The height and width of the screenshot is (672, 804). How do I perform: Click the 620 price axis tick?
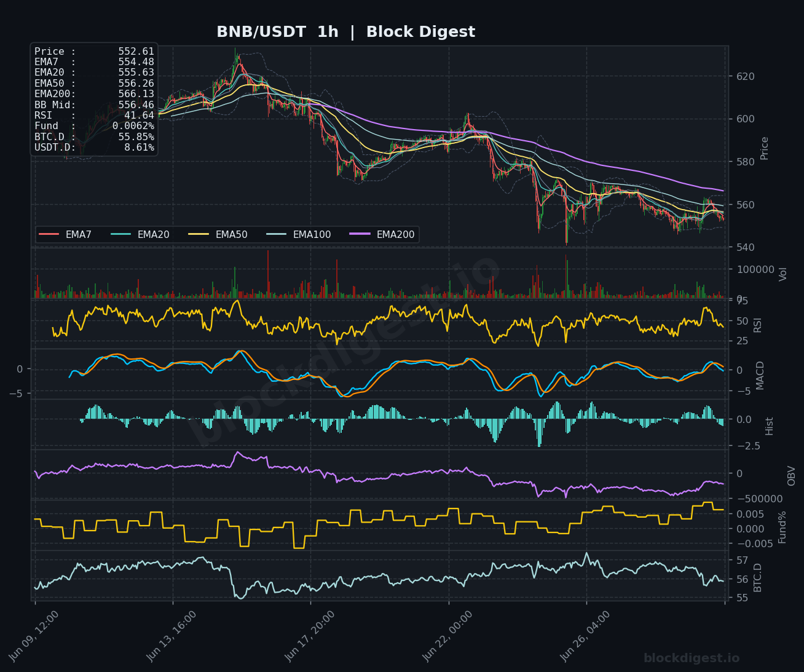click(746, 77)
